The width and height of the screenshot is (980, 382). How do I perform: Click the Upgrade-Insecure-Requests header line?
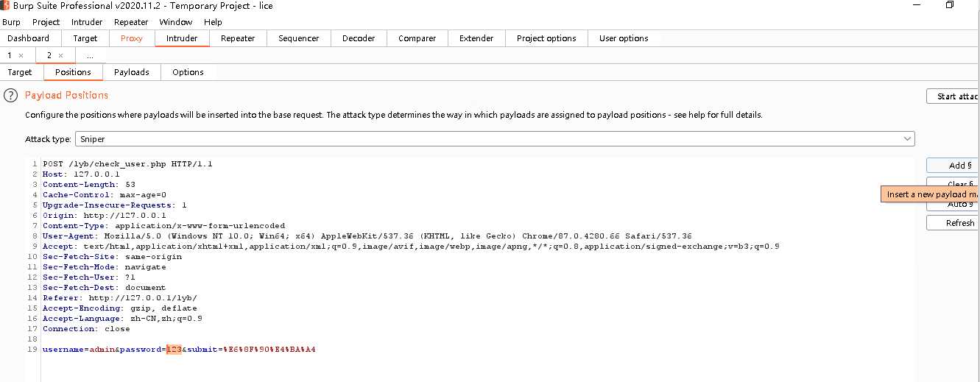coord(114,205)
